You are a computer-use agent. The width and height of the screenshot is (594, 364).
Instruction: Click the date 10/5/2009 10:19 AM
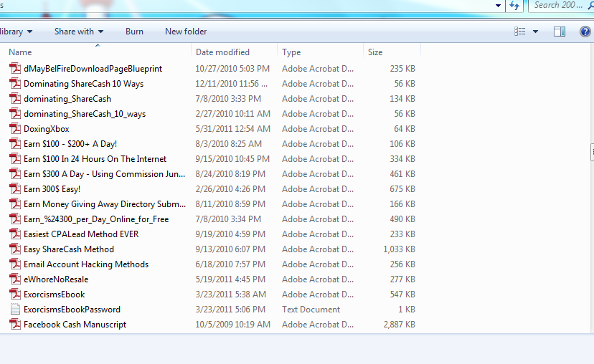[x=233, y=325]
